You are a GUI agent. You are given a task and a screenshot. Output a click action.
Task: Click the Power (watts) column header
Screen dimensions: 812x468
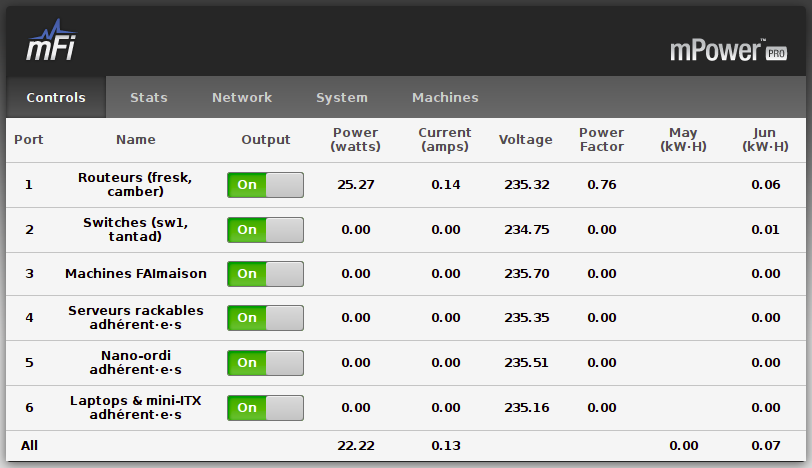pos(356,140)
